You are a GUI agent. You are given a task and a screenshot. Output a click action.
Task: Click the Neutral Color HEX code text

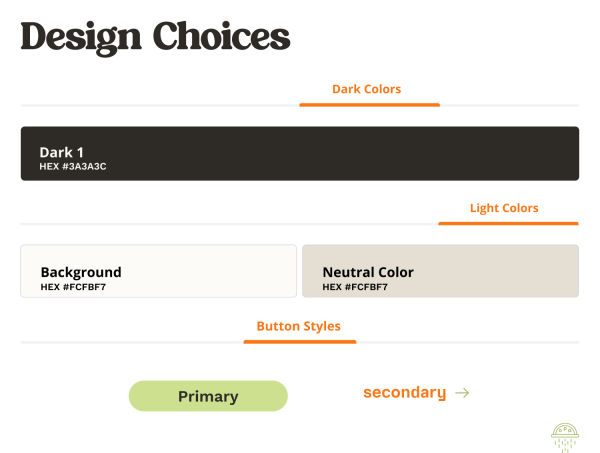point(355,287)
